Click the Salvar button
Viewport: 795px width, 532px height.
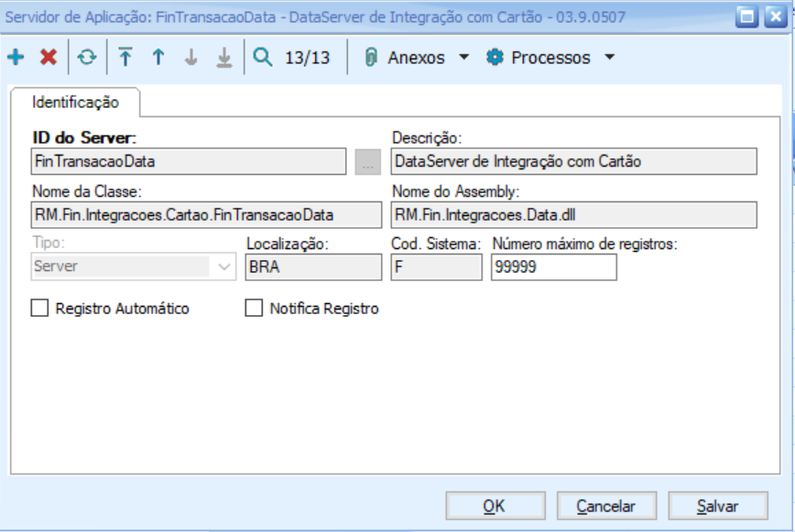(718, 505)
